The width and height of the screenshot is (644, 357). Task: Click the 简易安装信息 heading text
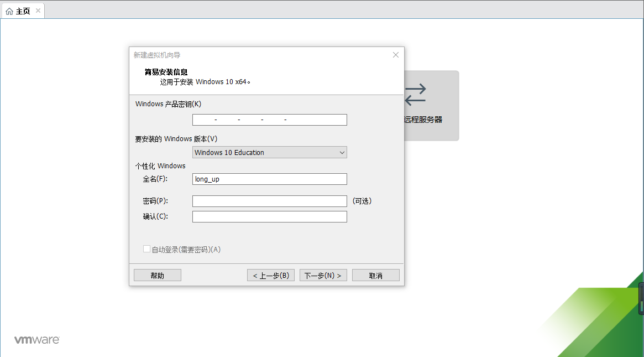(x=166, y=73)
